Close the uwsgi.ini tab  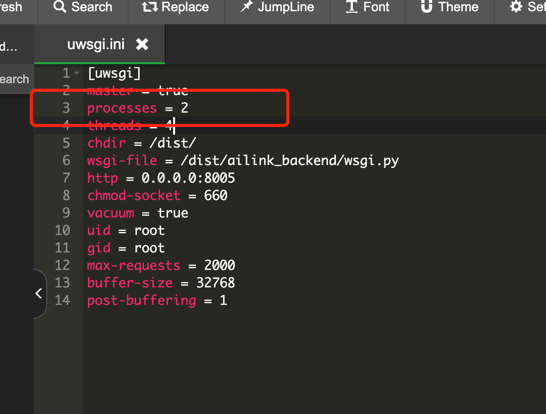[142, 44]
